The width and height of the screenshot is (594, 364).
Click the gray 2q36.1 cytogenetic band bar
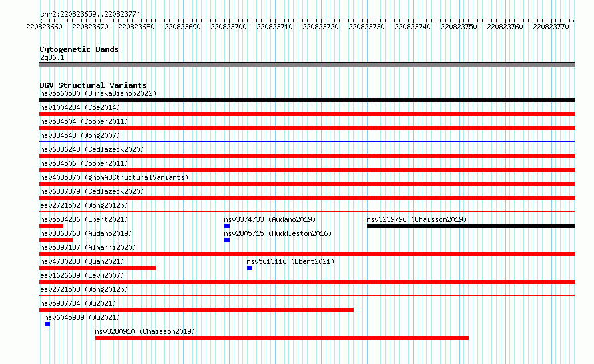(x=307, y=65)
